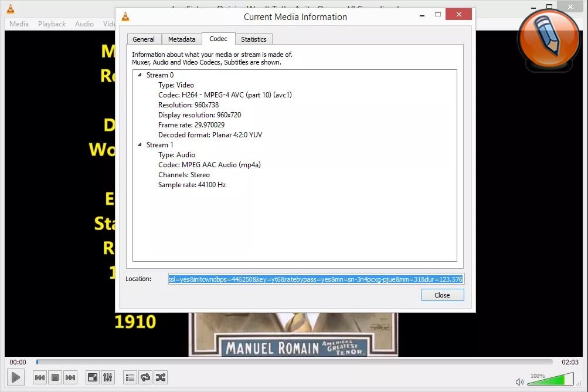
Task: Adjust the 100% volume slider
Action: coord(551,379)
